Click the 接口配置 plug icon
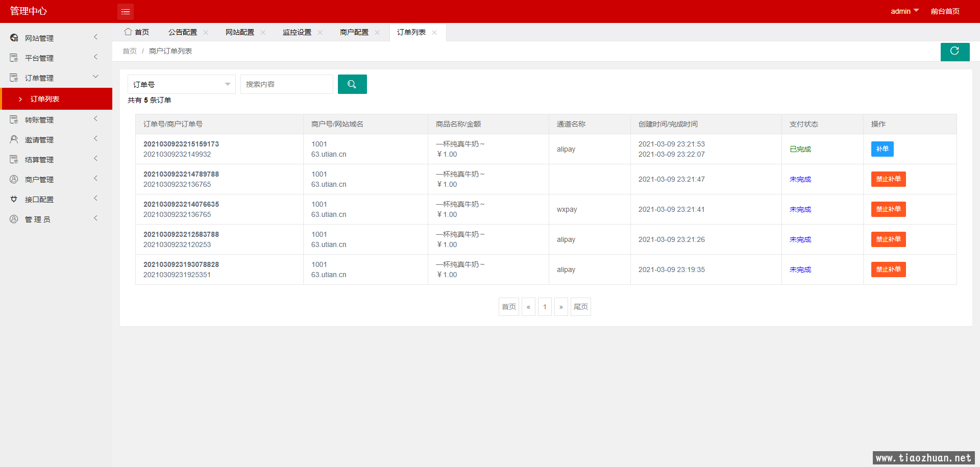The image size is (980, 467). pos(14,199)
